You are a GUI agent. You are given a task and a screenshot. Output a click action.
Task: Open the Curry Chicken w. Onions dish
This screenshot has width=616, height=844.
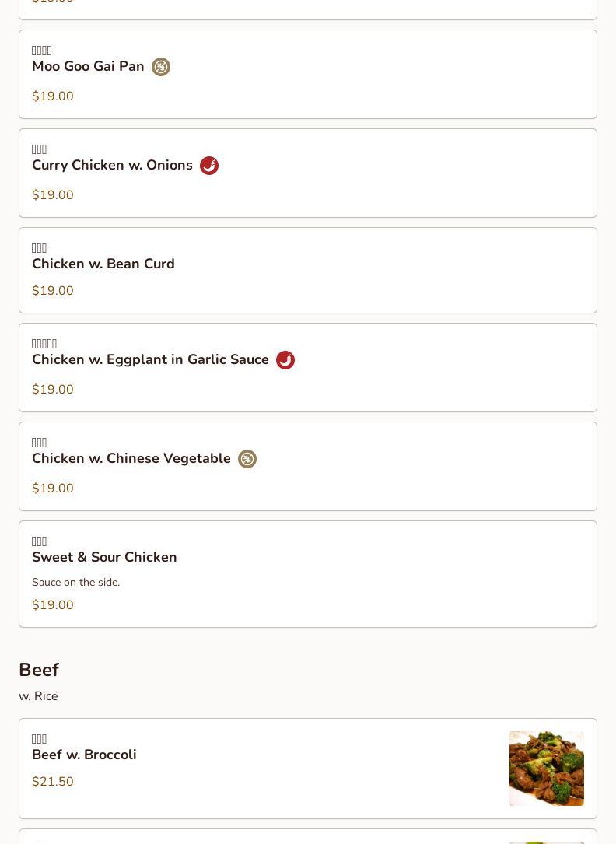click(112, 166)
